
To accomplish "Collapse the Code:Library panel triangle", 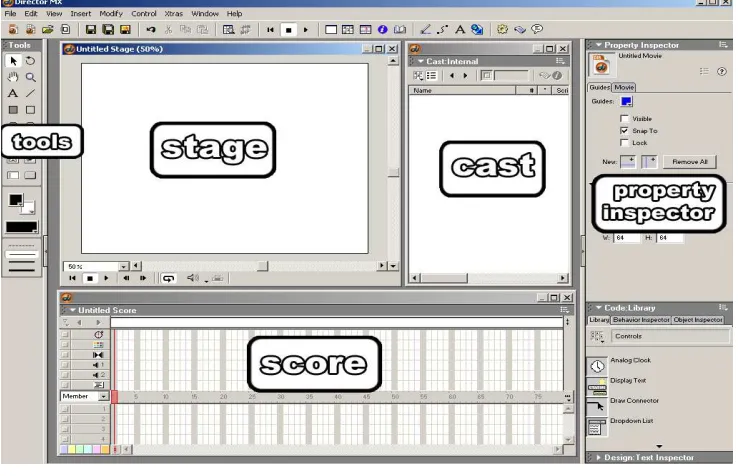I will coord(599,307).
